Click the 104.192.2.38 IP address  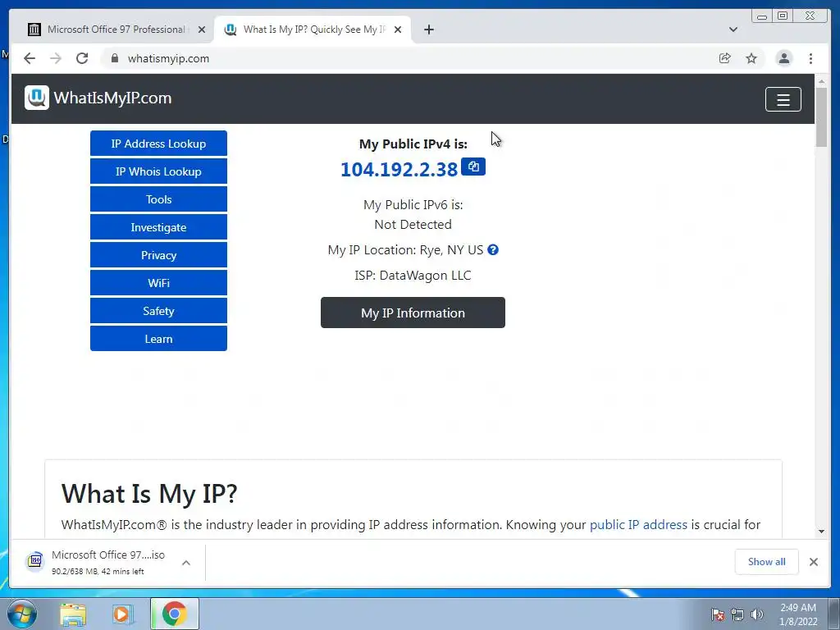399,169
